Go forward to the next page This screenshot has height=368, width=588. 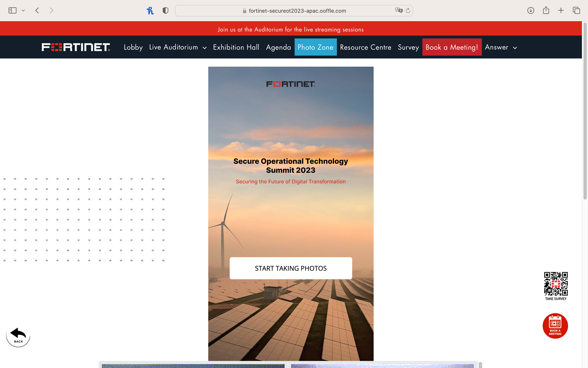[x=51, y=10]
